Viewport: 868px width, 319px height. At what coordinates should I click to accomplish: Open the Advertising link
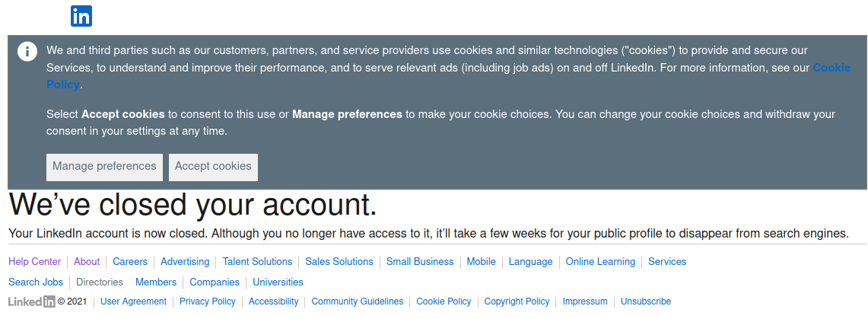[x=185, y=262]
